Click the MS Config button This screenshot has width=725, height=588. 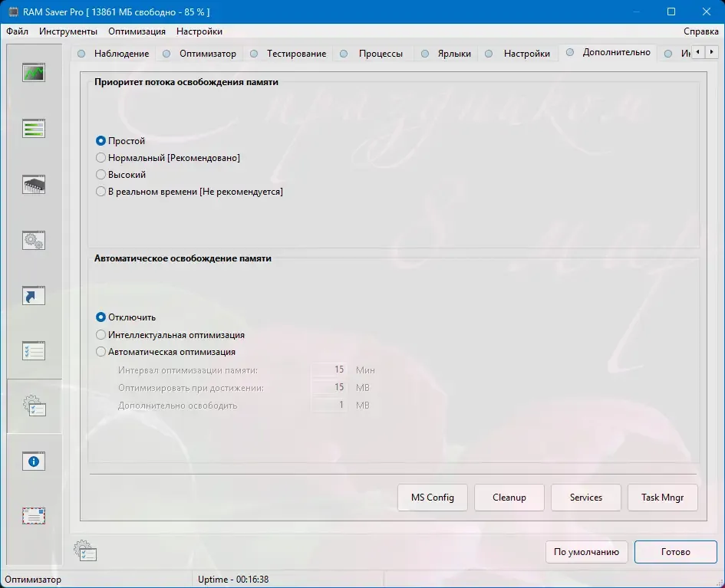click(433, 498)
